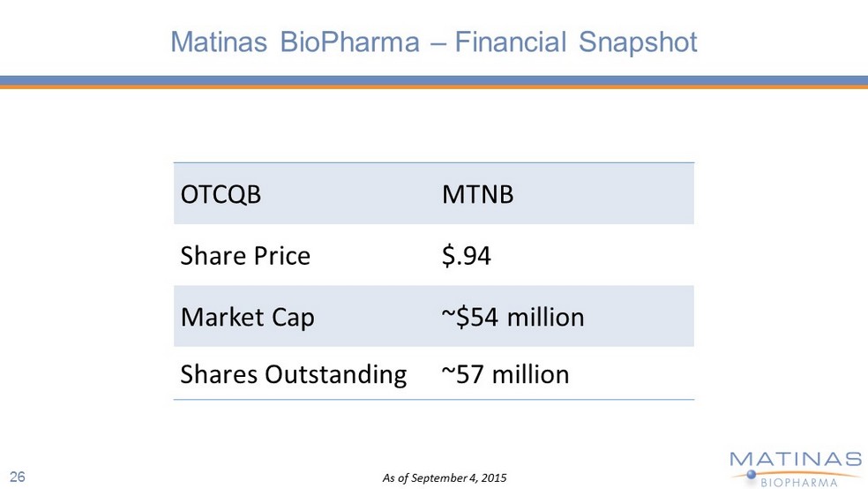Click the table's top border line
Image resolution: width=868 pixels, height=489 pixels.
[x=434, y=162]
